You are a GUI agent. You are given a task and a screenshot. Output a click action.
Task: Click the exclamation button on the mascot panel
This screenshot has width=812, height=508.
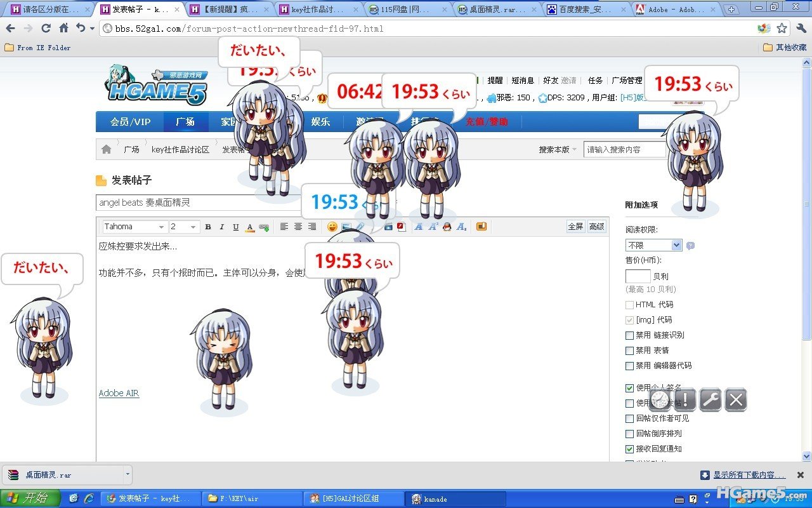[685, 399]
